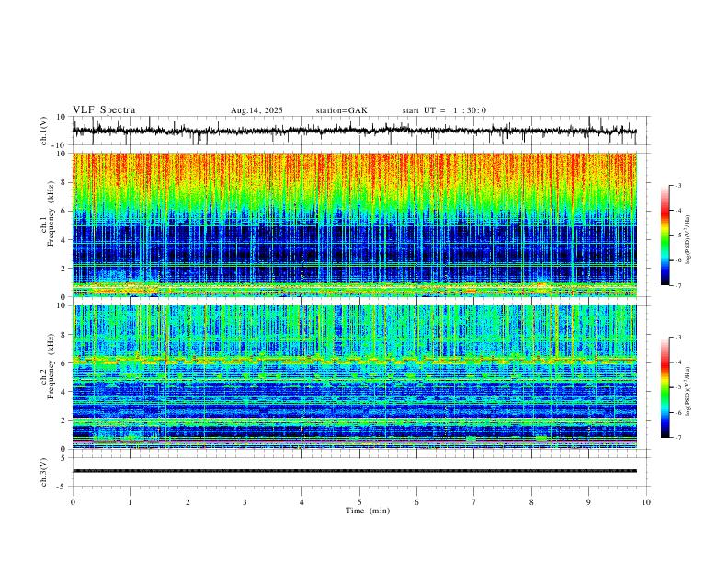728x563 pixels.
Task: Click the "8" kHz tick on ch.1 spectrogram
Action: (x=63, y=182)
